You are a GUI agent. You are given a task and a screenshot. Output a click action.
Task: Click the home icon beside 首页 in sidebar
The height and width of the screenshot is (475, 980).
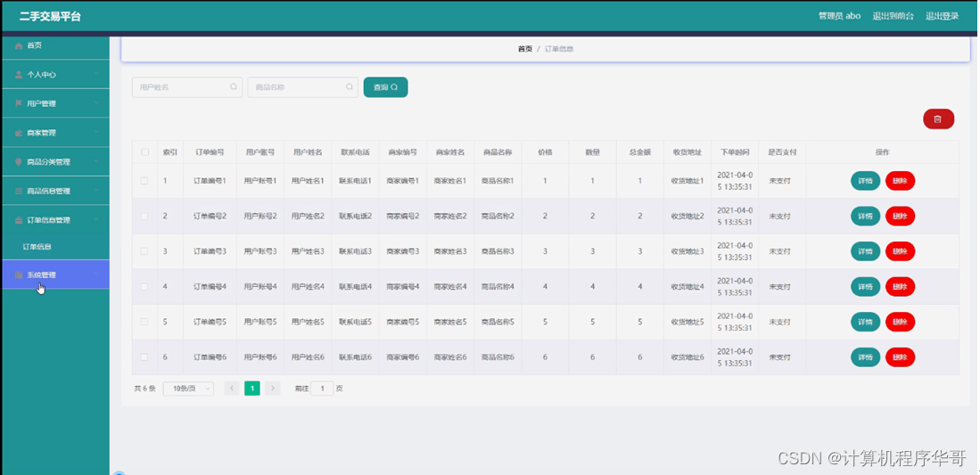19,45
